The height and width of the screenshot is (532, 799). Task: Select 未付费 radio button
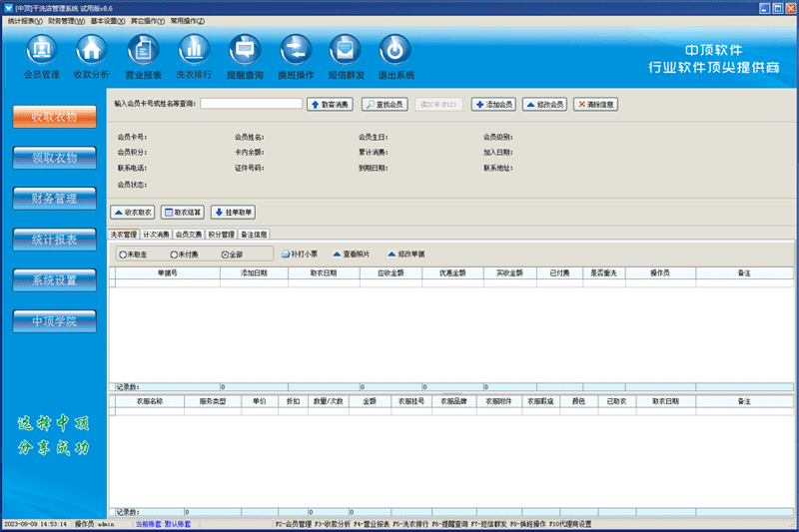[x=185, y=255]
